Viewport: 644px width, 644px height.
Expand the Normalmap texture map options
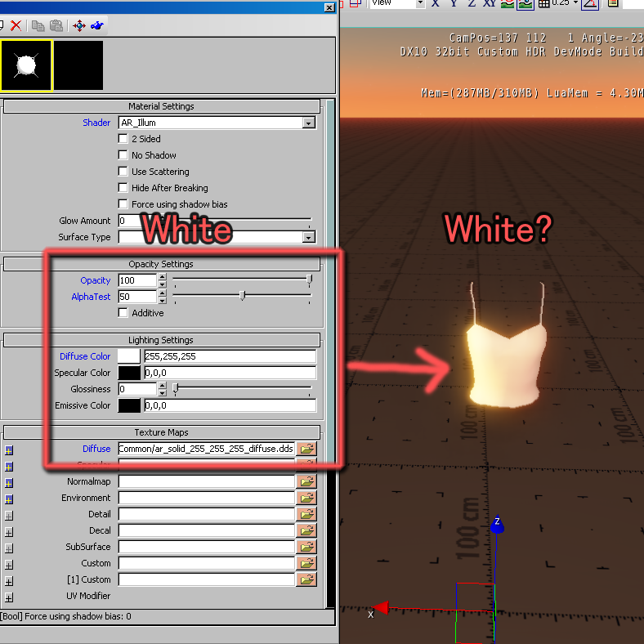9,483
